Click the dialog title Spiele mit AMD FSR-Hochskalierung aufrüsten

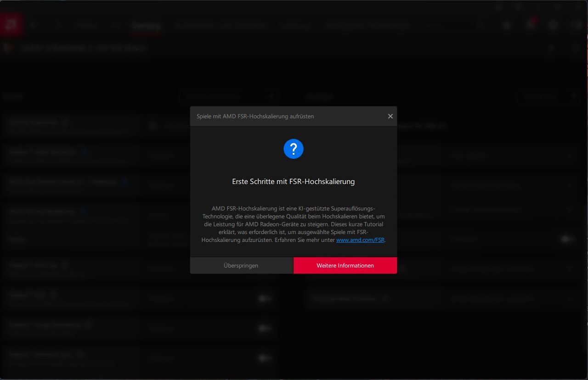(255, 117)
